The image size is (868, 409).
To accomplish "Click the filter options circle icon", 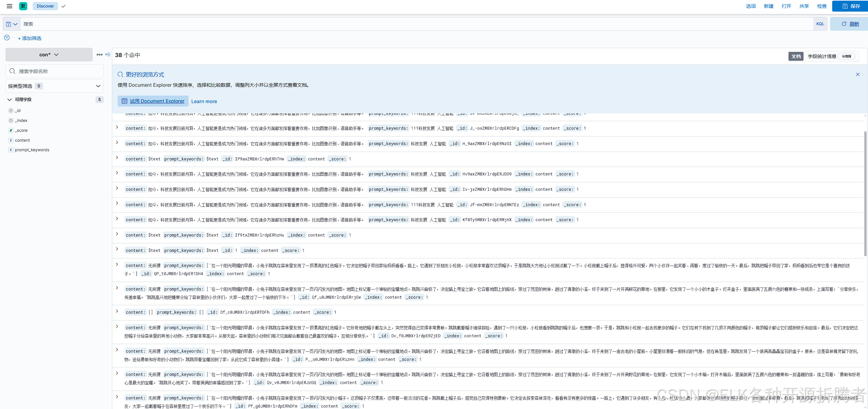I will click(7, 38).
